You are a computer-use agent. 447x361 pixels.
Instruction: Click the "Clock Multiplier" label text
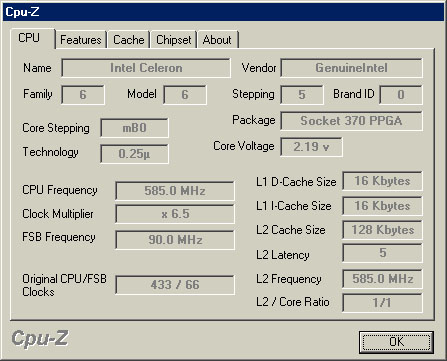[58, 214]
